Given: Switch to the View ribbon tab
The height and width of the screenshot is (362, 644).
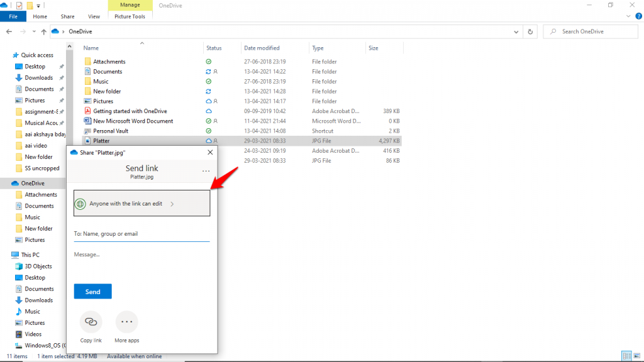Looking at the screenshot, I should click(94, 16).
